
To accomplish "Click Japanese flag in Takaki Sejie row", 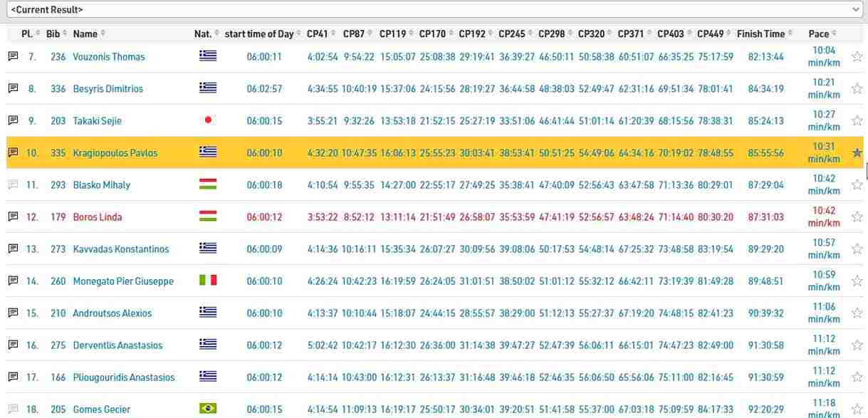I will [x=208, y=120].
